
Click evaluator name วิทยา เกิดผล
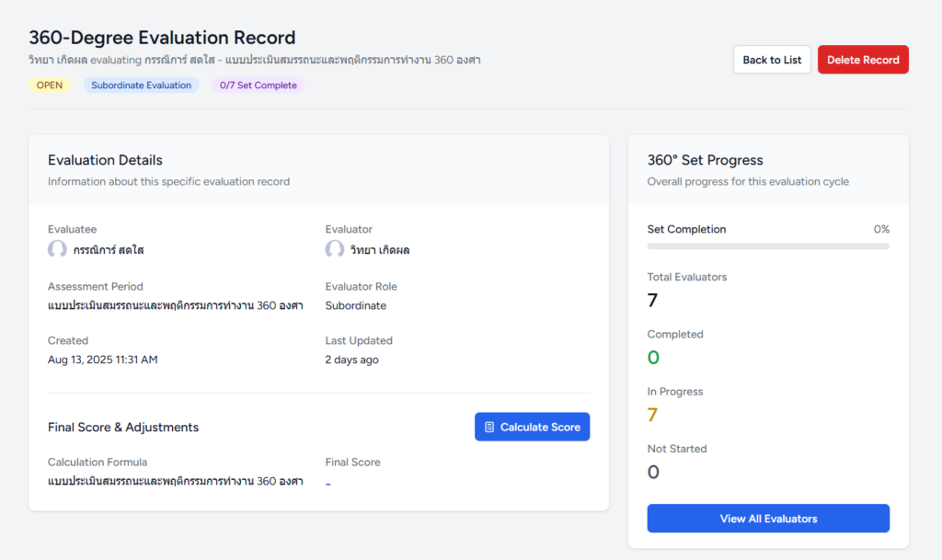pos(379,250)
